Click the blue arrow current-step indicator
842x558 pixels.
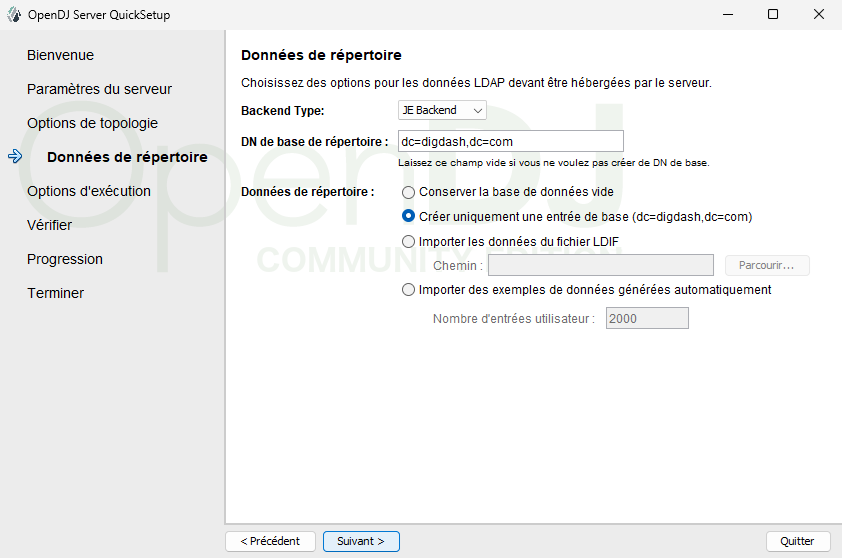(x=14, y=157)
